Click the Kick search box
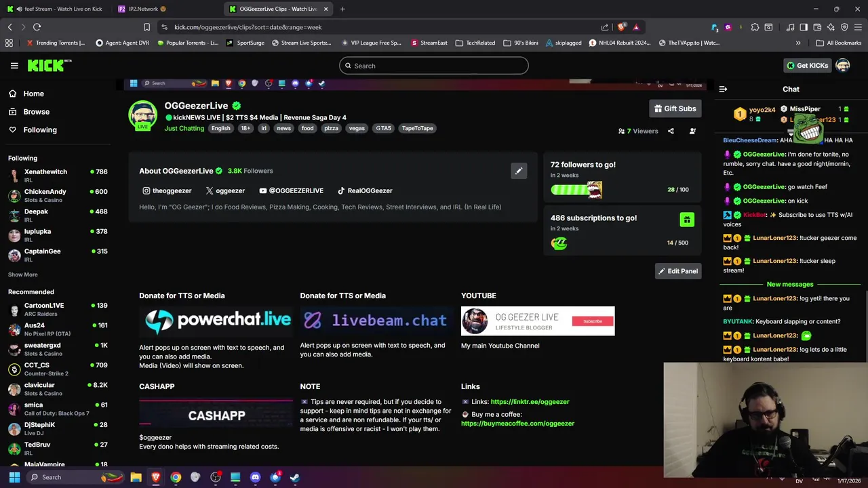Screen dimensions: 868x488 coord(434,66)
